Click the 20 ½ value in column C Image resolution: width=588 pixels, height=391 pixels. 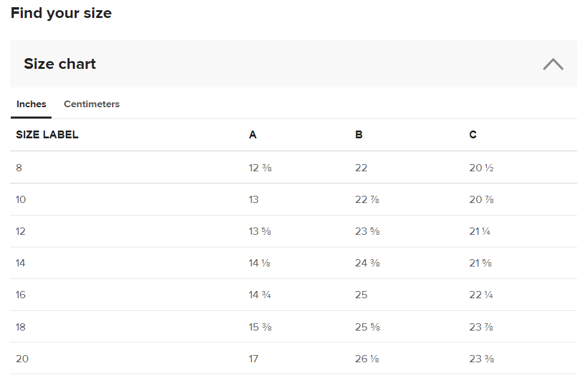(481, 168)
